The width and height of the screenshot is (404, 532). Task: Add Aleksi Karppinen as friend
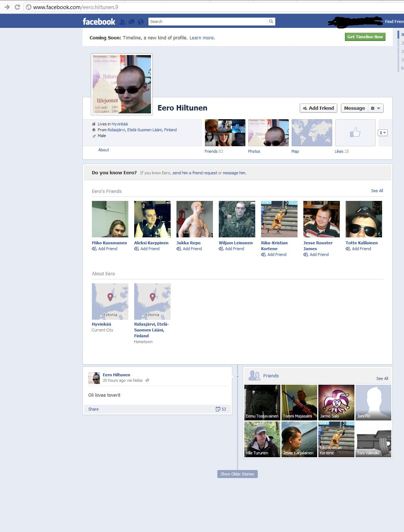(x=147, y=249)
